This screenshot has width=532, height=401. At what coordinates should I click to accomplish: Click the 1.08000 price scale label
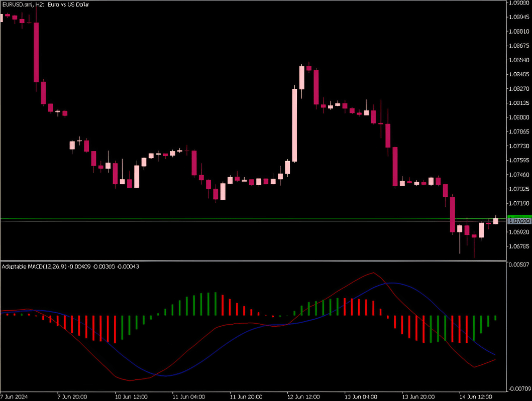click(519, 117)
